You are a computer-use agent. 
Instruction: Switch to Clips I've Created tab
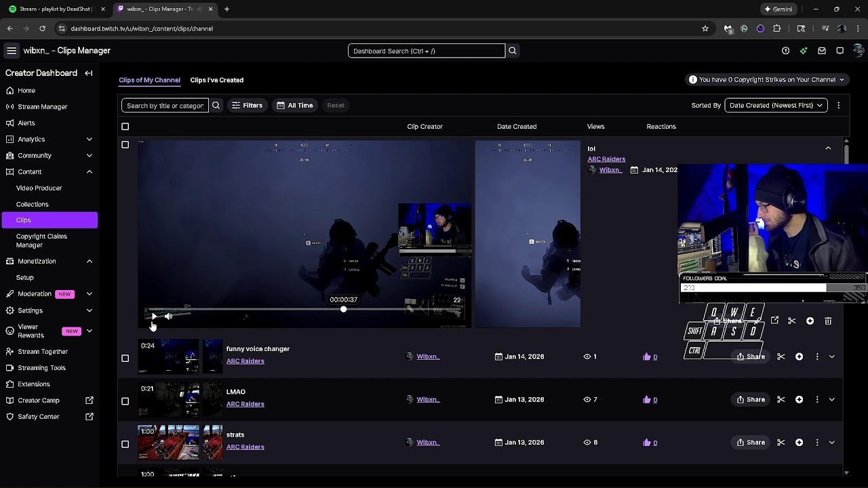click(x=217, y=80)
